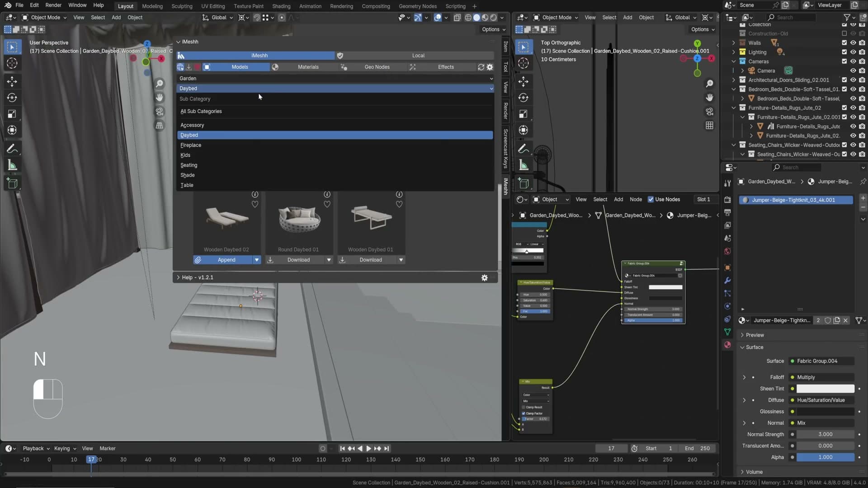Show info for Wooden Daybed 01
868x488 pixels.
[x=399, y=194]
